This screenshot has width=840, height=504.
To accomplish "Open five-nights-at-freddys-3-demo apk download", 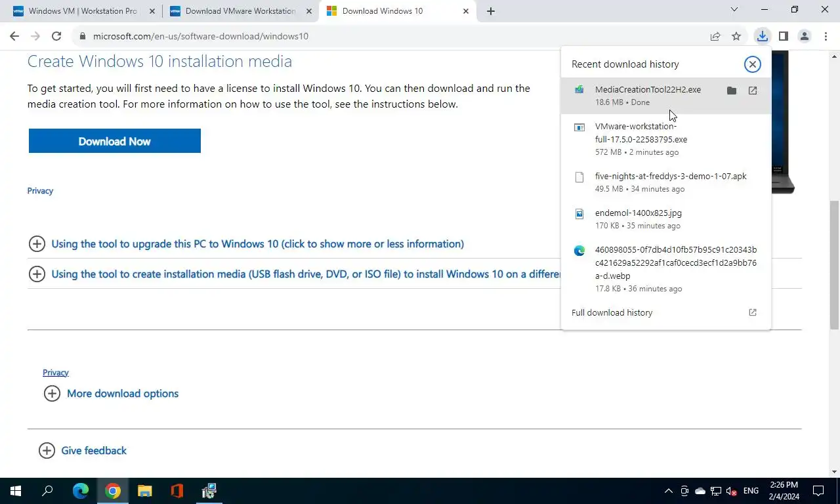I will coord(666,182).
